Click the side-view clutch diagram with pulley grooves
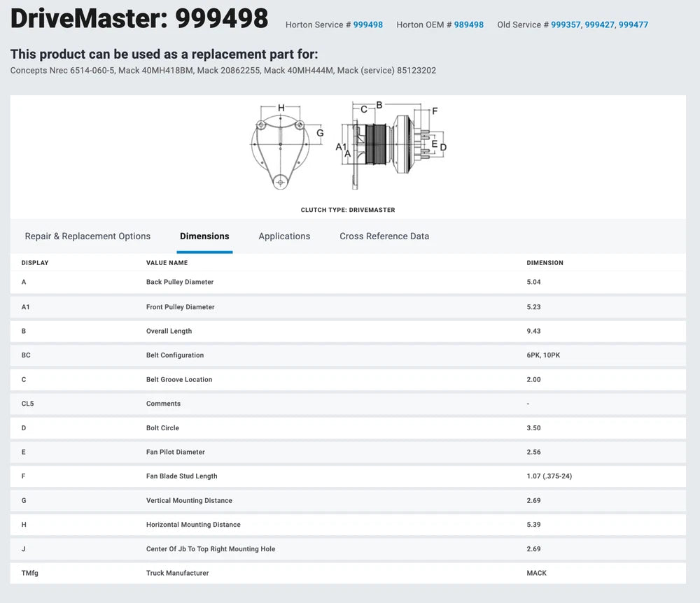Viewport: 700px width, 603px height. click(392, 146)
